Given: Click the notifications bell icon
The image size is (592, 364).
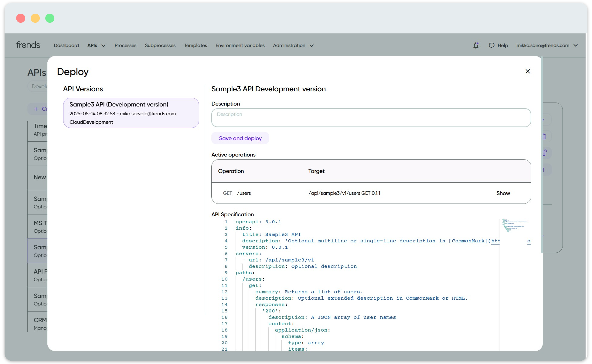Looking at the screenshot, I should (x=476, y=45).
